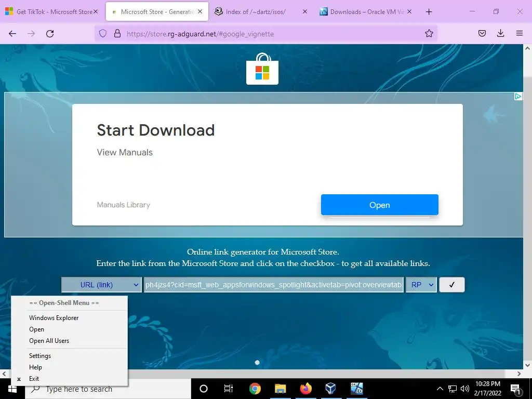This screenshot has height=399, width=532.
Task: Click the AdChoices icon on the ad
Action: [518, 97]
